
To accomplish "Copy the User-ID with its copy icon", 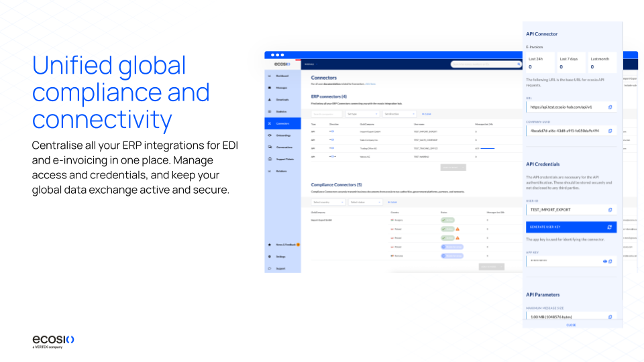I will (610, 210).
